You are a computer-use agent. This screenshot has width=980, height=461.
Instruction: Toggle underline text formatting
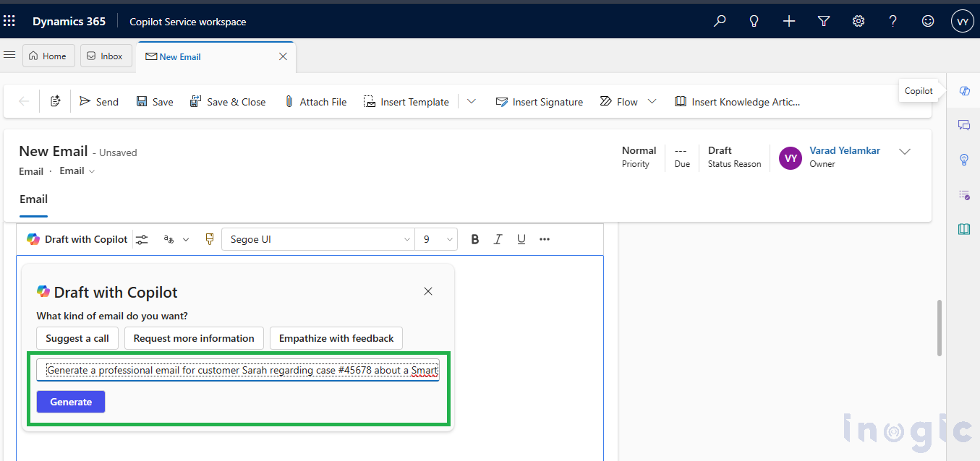tap(521, 239)
